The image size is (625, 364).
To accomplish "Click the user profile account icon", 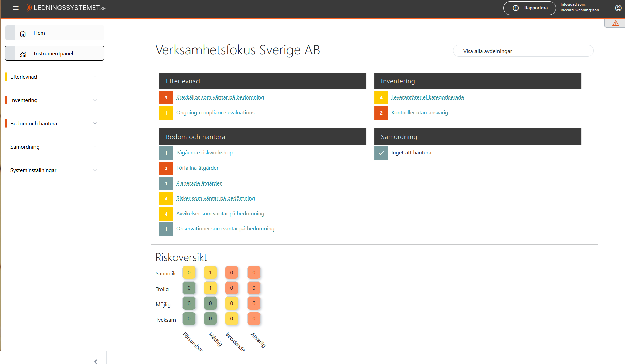I will [618, 8].
